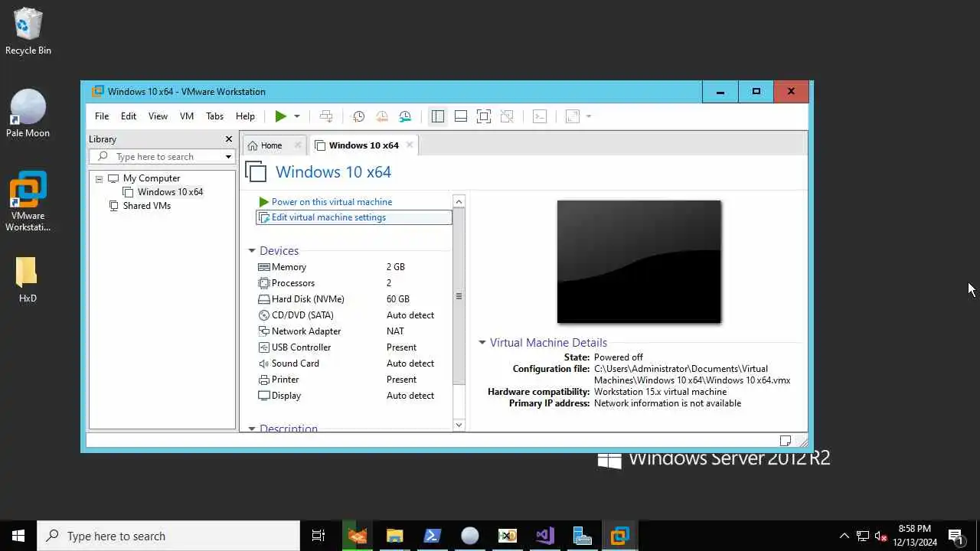The width and height of the screenshot is (980, 551).
Task: Click the console view toolbar icon
Action: click(540, 116)
